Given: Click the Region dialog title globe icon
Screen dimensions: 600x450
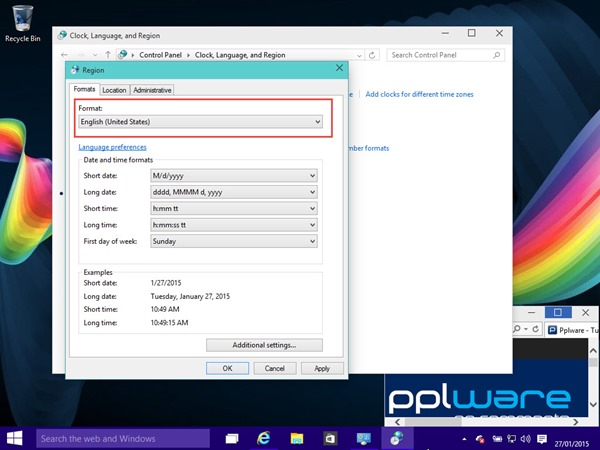Looking at the screenshot, I should tap(75, 70).
